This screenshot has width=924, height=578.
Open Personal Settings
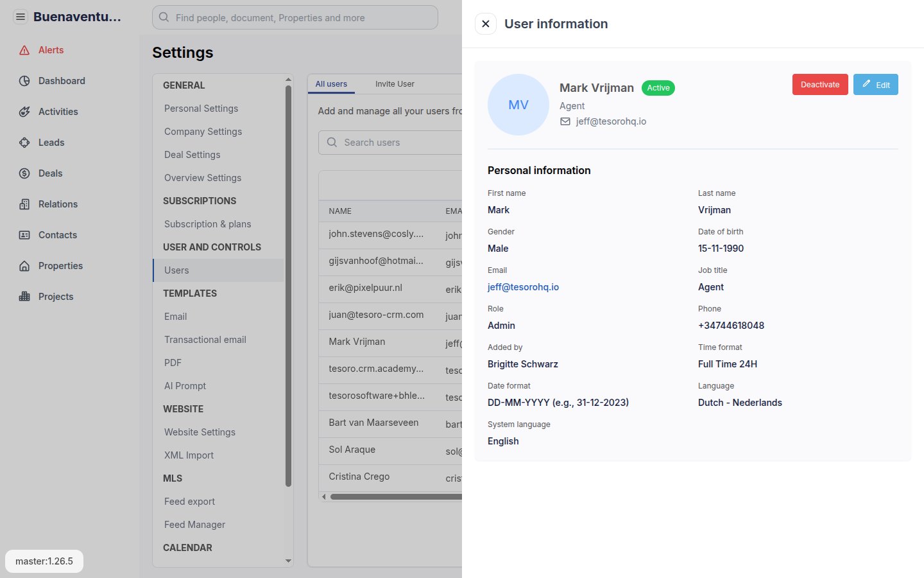point(201,109)
